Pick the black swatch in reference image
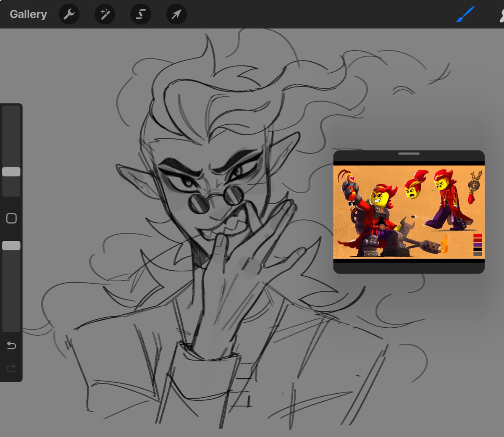Image resolution: width=504 pixels, height=437 pixels. (x=478, y=250)
